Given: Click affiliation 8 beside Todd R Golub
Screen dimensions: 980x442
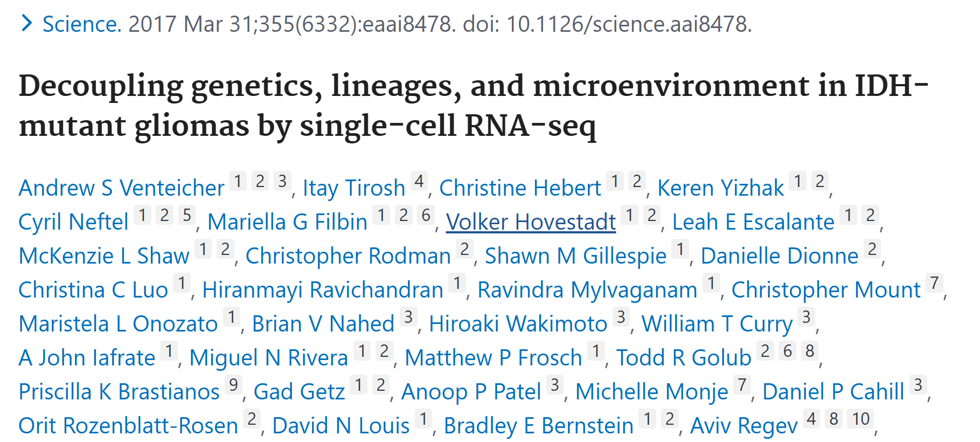Looking at the screenshot, I should click(x=809, y=351).
